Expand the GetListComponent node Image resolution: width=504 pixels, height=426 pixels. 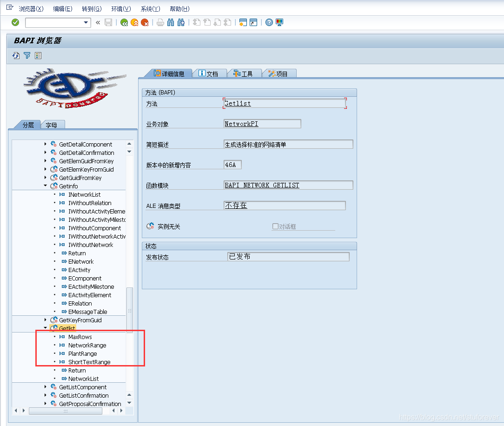coord(45,387)
